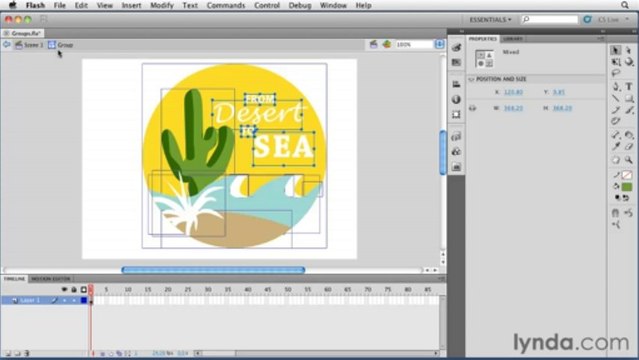Image resolution: width=639 pixels, height=360 pixels.
Task: Select the Rectangle shape tool
Action: (629, 98)
